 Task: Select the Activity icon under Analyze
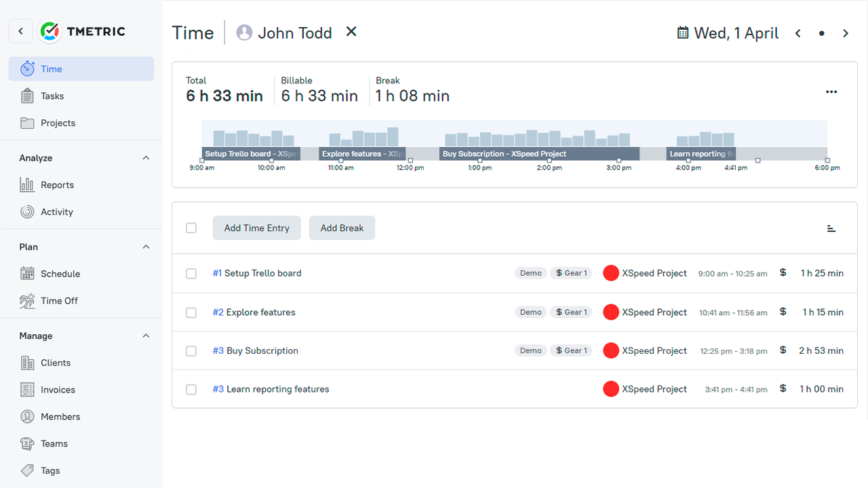click(26, 211)
